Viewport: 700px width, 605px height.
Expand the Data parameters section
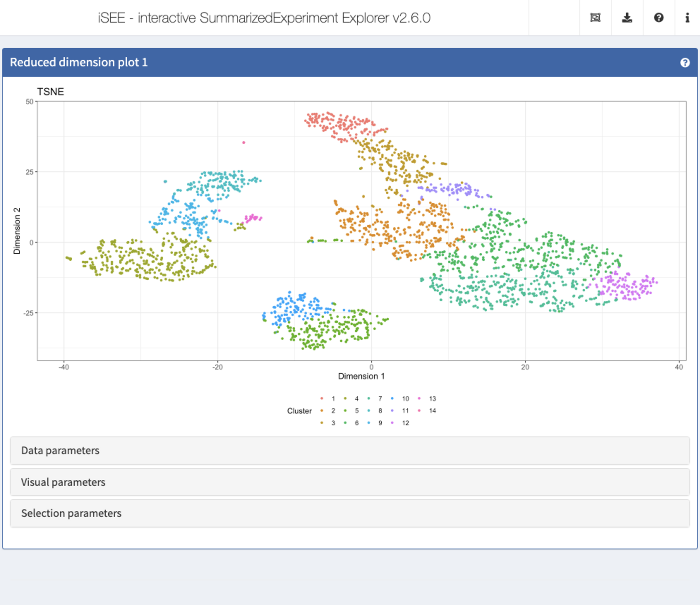[x=350, y=451]
